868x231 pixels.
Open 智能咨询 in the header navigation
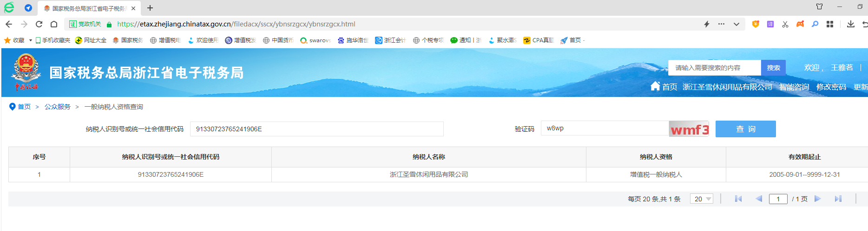pyautogui.click(x=794, y=87)
